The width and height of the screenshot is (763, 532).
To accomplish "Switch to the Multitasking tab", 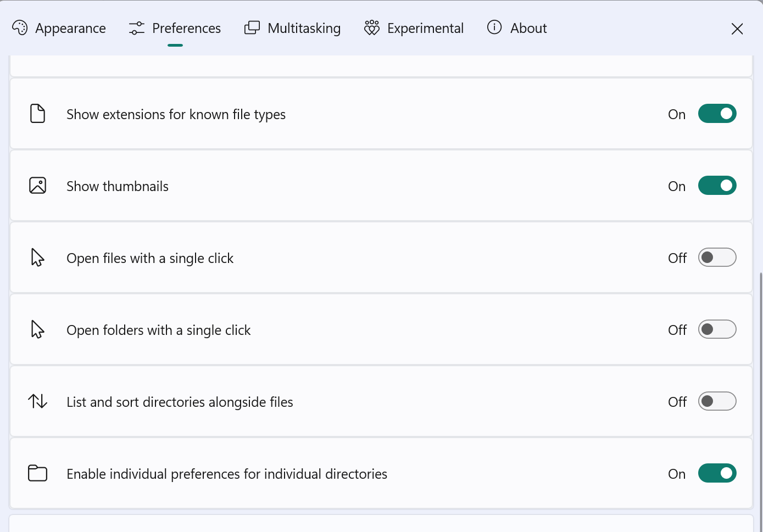I will [x=292, y=27].
